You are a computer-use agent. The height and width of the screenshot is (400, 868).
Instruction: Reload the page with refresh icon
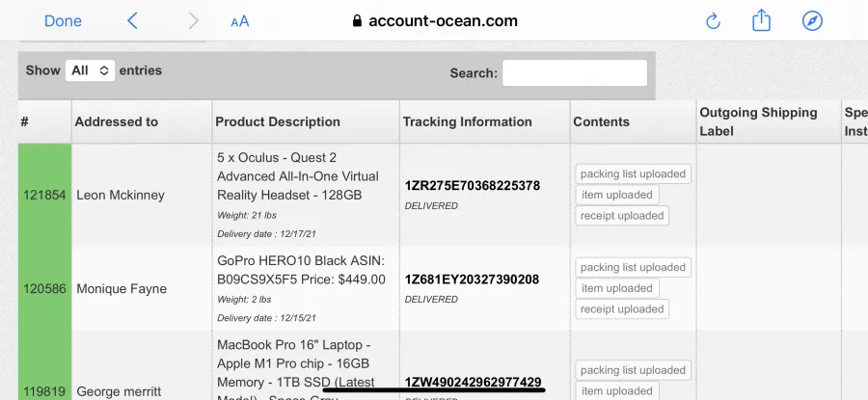[x=713, y=21]
